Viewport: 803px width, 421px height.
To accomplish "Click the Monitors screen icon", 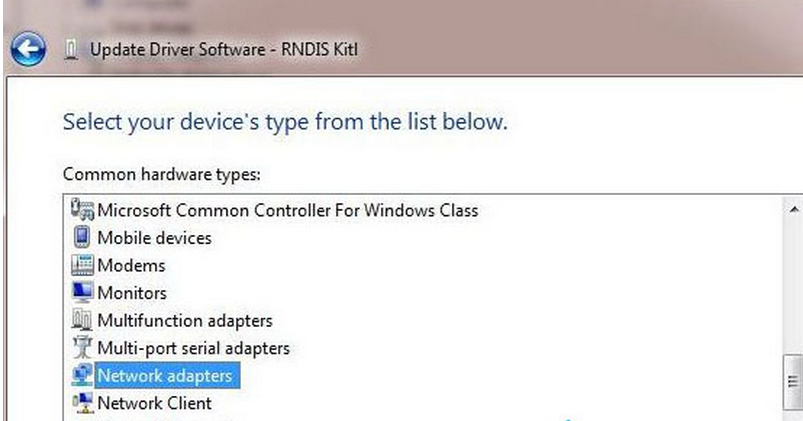I will point(82,293).
